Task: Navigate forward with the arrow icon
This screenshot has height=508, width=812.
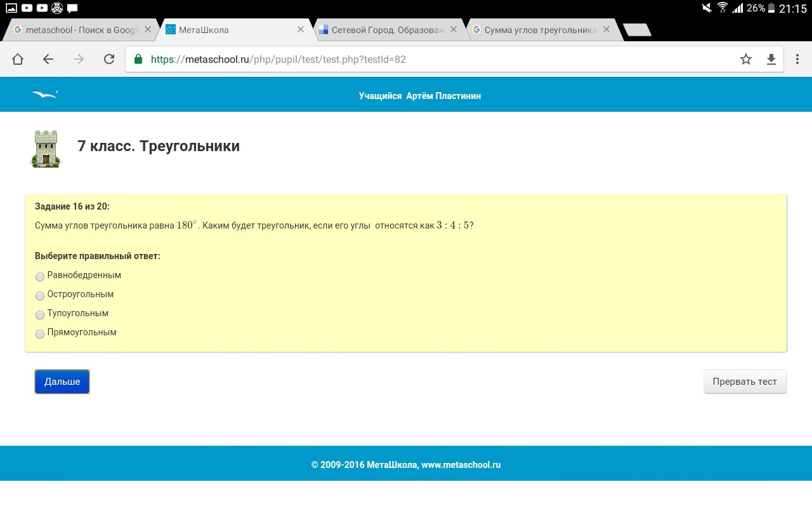Action: click(x=79, y=59)
